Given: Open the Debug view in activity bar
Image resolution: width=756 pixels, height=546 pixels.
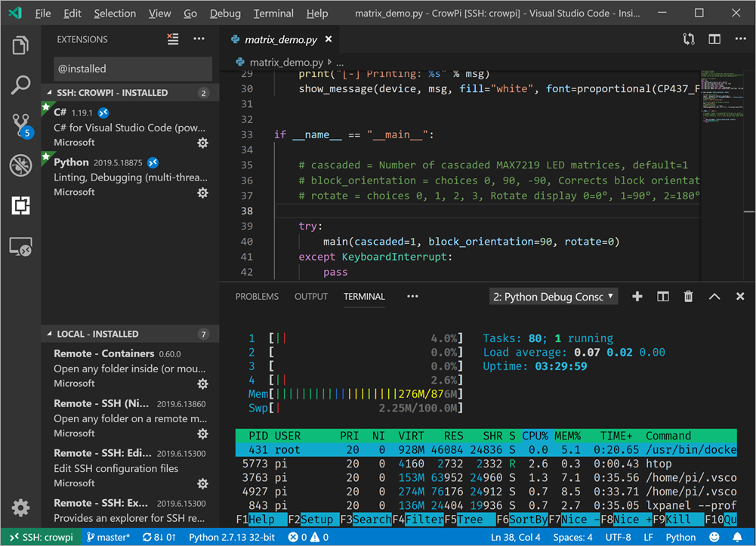Looking at the screenshot, I should tap(20, 165).
